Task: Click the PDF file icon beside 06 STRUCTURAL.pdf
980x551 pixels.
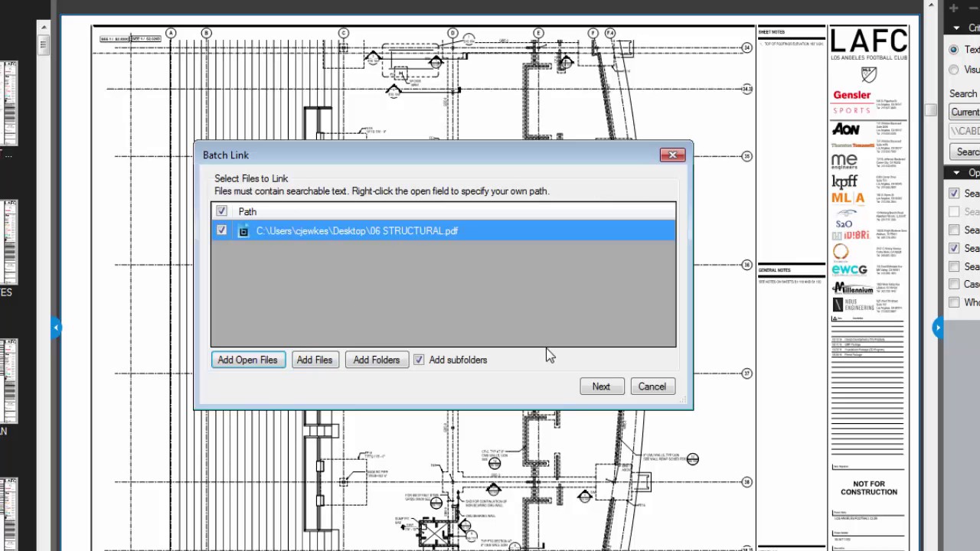Action: pos(243,231)
